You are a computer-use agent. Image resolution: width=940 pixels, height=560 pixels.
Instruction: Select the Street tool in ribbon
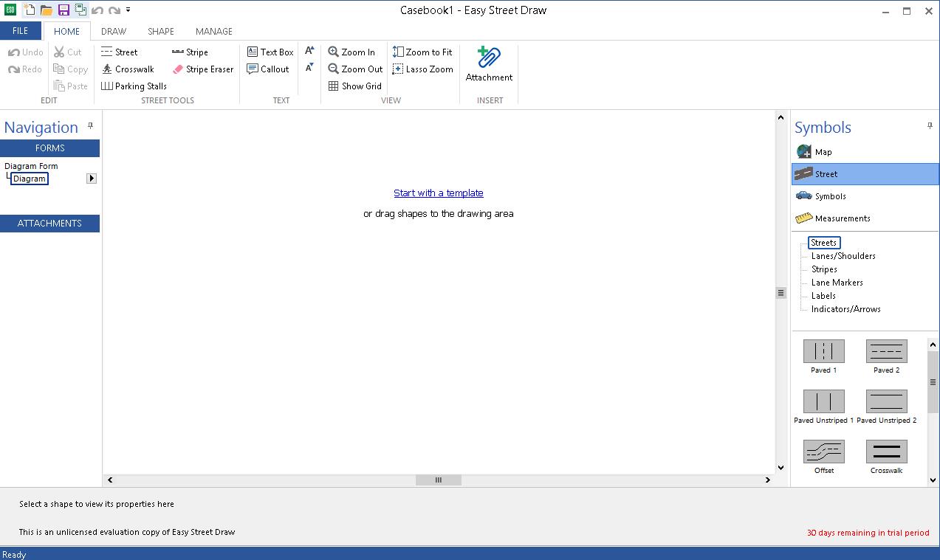(120, 52)
